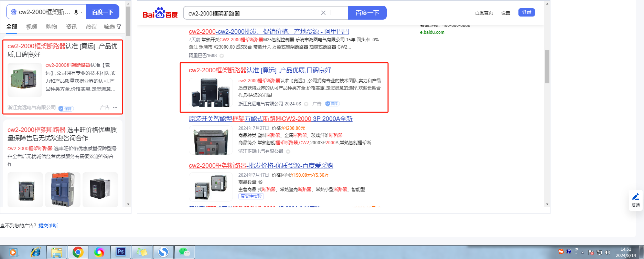Open the 设置 settings menu
Screen dimensions: 644x259
pyautogui.click(x=506, y=13)
